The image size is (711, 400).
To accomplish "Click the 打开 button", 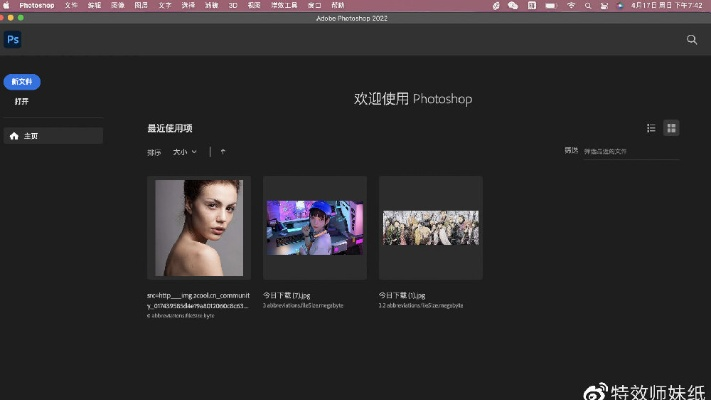I will click(x=21, y=102).
